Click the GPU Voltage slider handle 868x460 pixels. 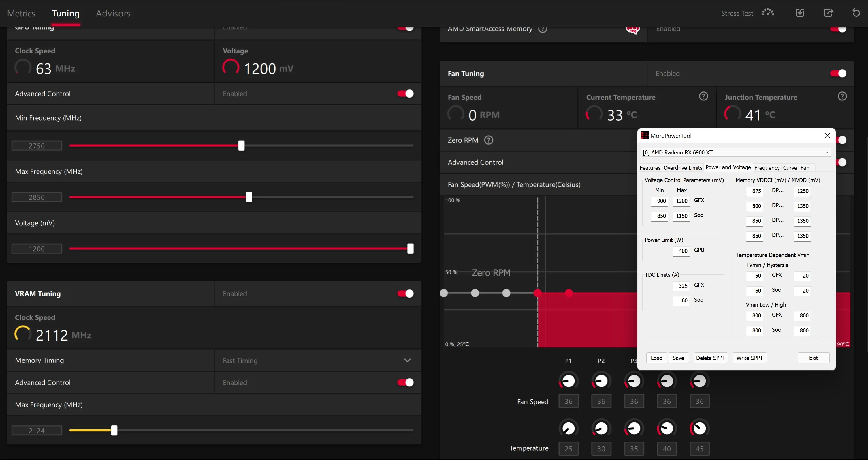[x=410, y=249]
